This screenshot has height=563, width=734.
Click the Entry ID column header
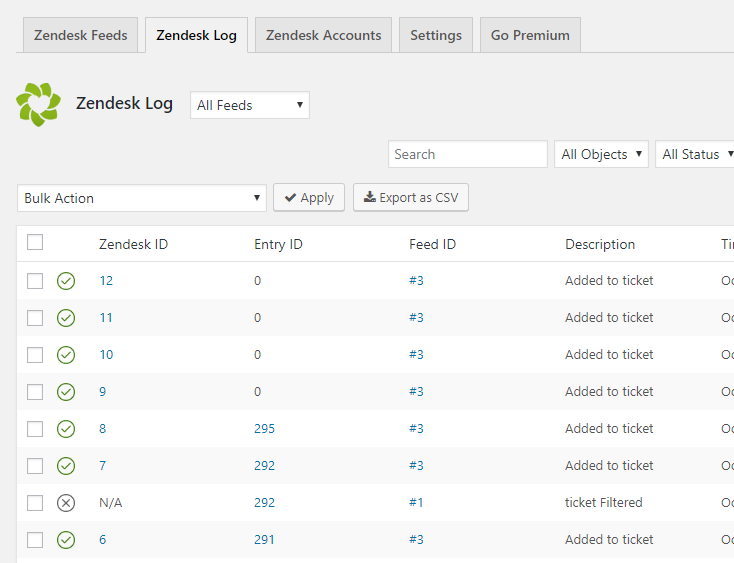279,244
